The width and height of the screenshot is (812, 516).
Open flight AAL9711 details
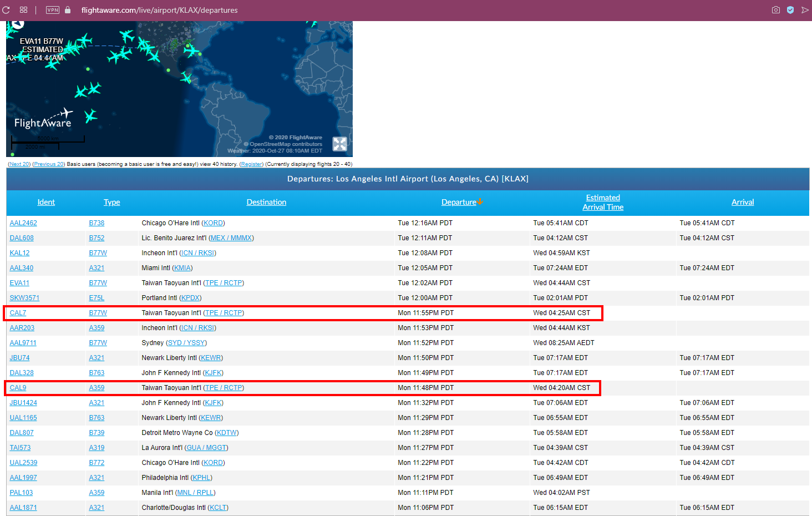[23, 343]
